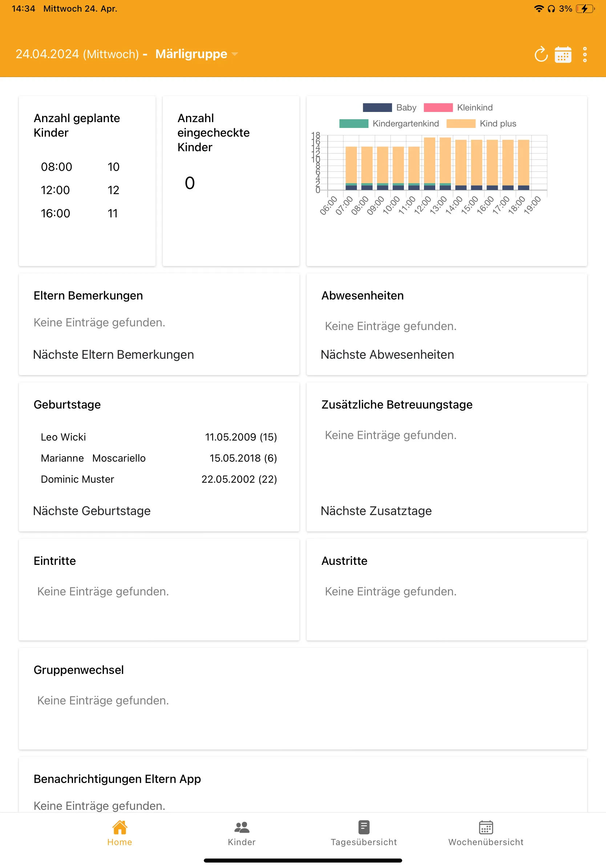Select Leo Wicki birthday row
The width and height of the screenshot is (606, 868).
[x=159, y=437]
